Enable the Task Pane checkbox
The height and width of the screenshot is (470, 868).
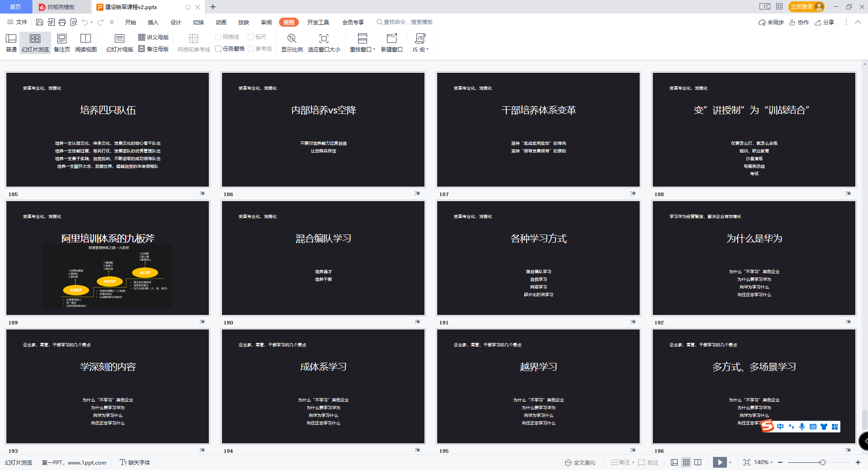tap(219, 49)
